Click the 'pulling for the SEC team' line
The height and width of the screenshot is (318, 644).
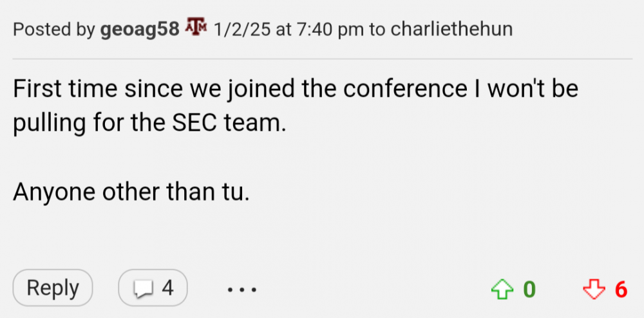coord(148,122)
